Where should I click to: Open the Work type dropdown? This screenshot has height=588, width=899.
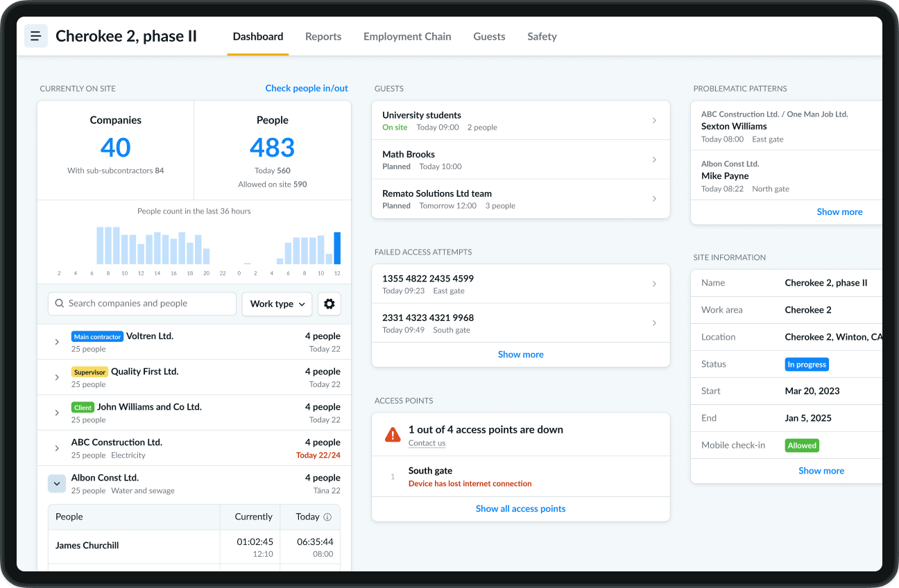point(277,304)
